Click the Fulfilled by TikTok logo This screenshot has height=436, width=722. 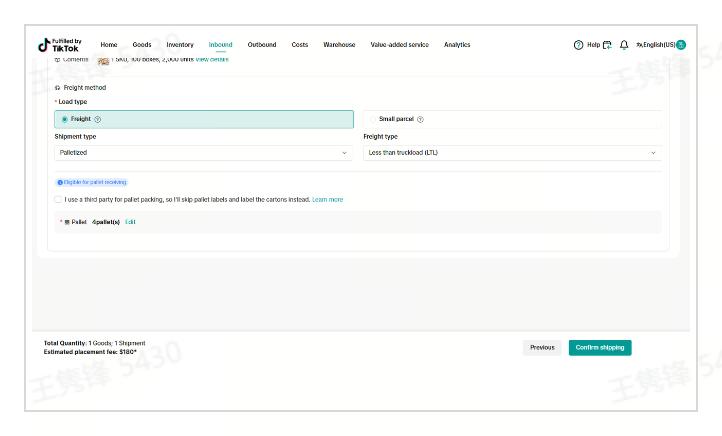point(59,45)
